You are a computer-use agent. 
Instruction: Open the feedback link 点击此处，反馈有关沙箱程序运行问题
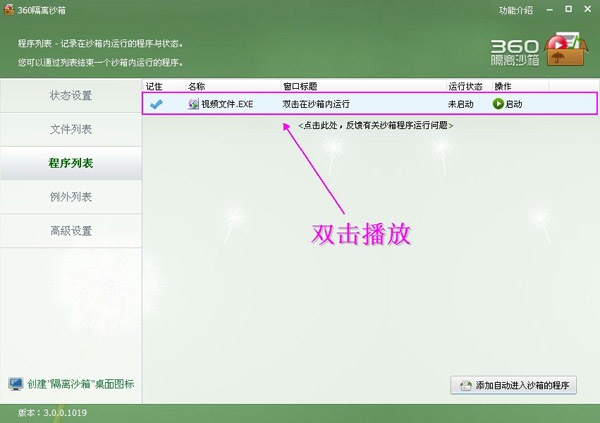coord(375,125)
